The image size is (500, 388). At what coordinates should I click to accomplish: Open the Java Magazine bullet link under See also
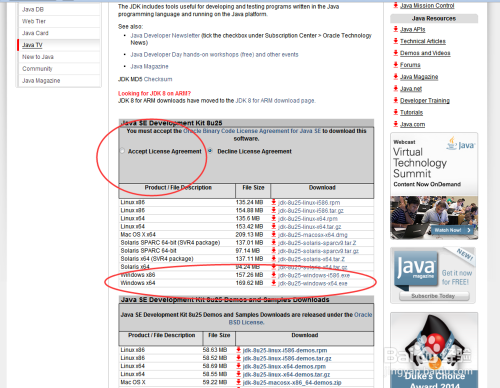[149, 66]
